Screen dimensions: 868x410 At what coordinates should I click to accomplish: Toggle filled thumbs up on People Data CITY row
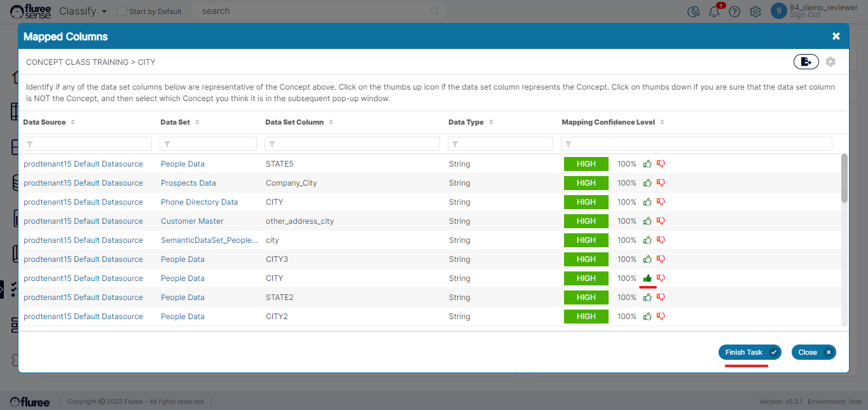pos(647,278)
